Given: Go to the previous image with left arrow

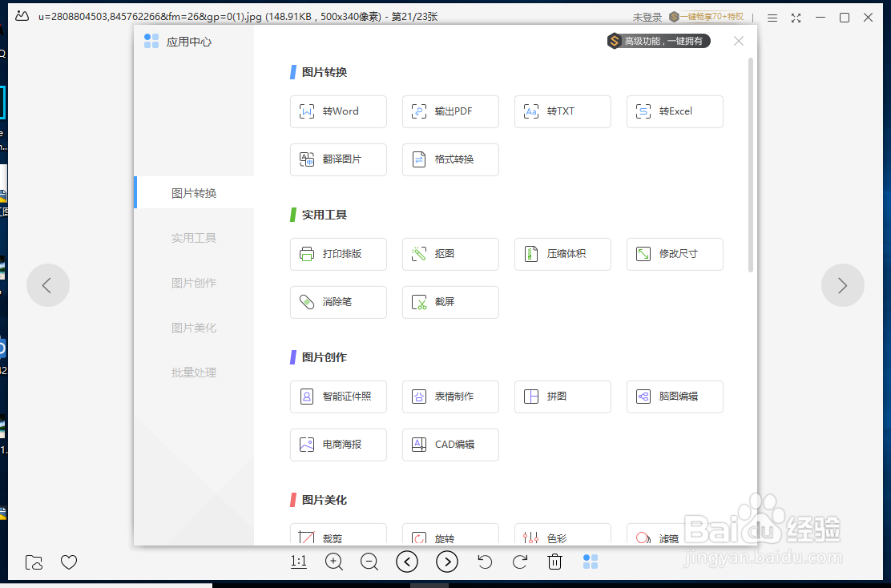Looking at the screenshot, I should (x=48, y=285).
